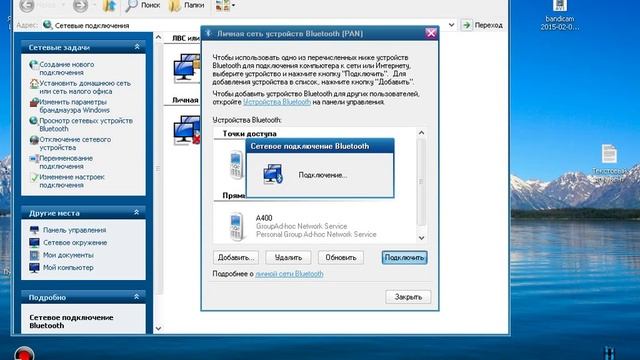Viewport: 640px width, 360px height.
Task: Click the Сетевое окружение icon
Action: pyautogui.click(x=34, y=242)
